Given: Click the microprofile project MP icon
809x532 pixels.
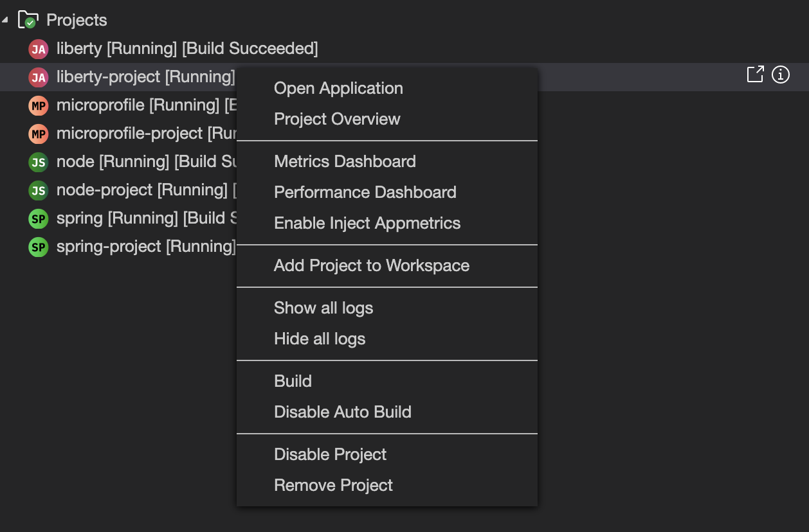Looking at the screenshot, I should pos(38,105).
